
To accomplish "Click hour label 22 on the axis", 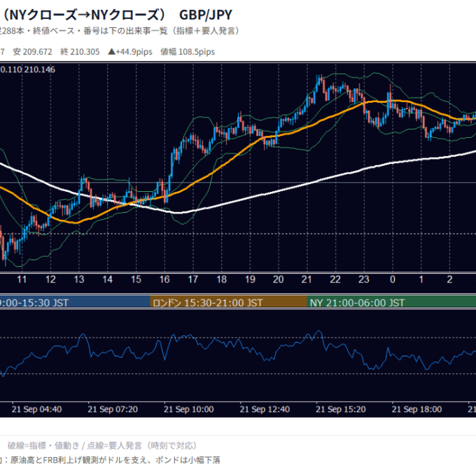I will click(335, 279).
